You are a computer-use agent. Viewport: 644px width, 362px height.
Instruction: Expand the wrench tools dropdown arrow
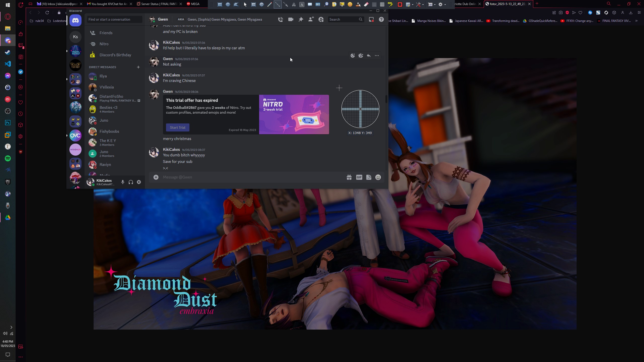point(423,5)
